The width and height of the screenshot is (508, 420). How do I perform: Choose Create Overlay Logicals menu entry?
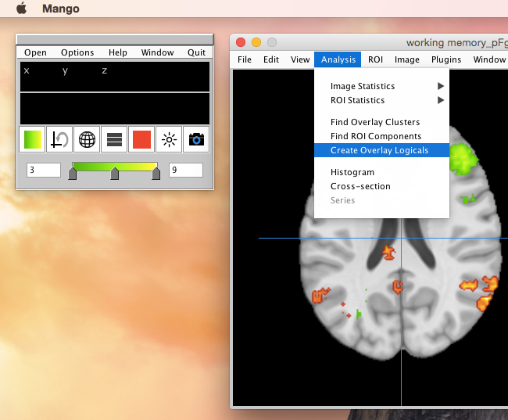(x=379, y=150)
